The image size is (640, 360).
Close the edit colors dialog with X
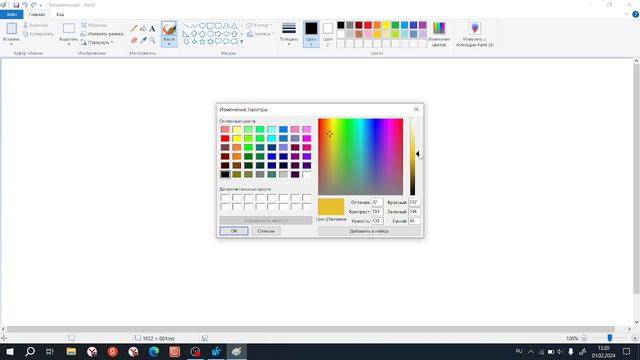pyautogui.click(x=416, y=109)
